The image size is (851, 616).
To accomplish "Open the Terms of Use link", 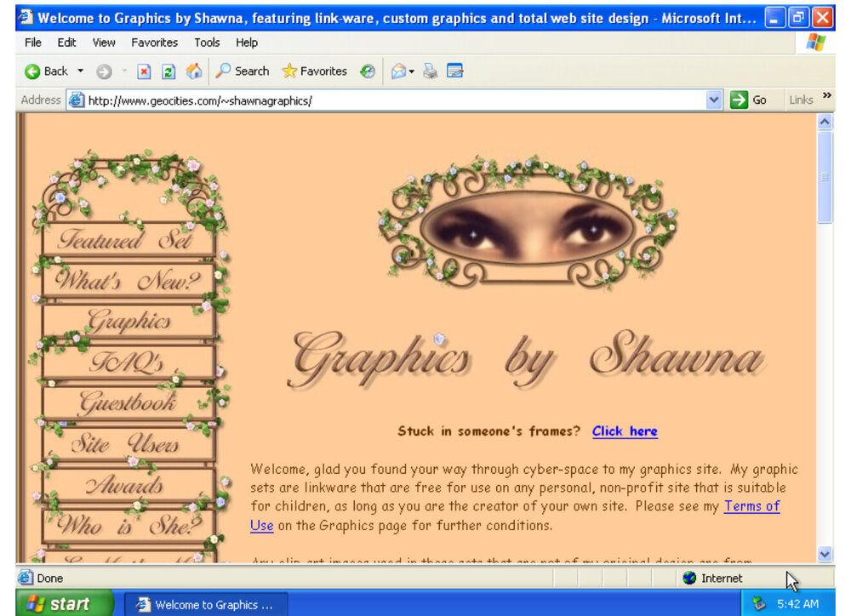I will pyautogui.click(x=751, y=506).
